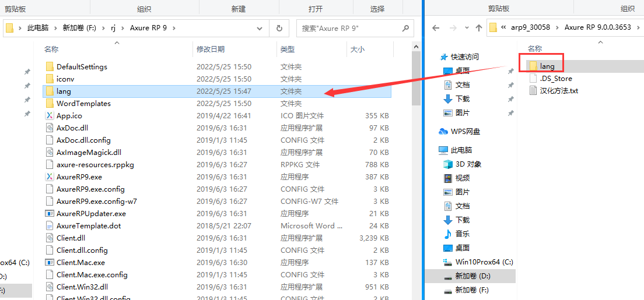The image size is (644, 300).
Task: Click rj breadcrumb segment
Action: pyautogui.click(x=113, y=29)
